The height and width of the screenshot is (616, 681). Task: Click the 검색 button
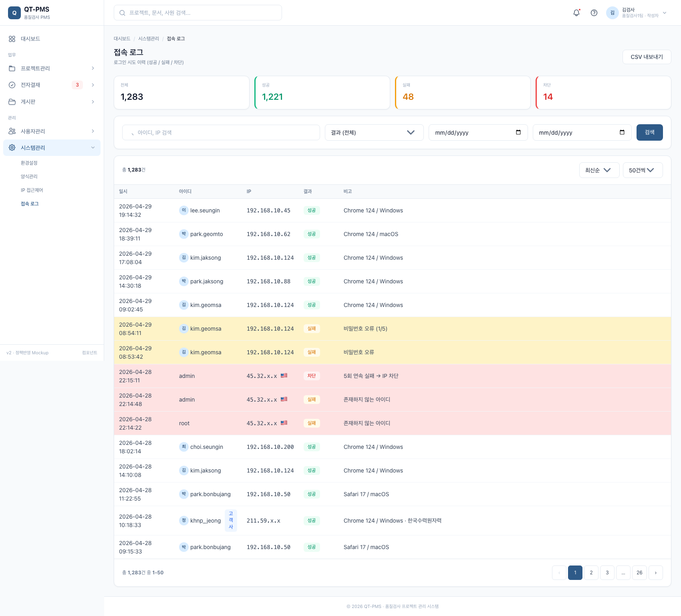pyautogui.click(x=649, y=132)
